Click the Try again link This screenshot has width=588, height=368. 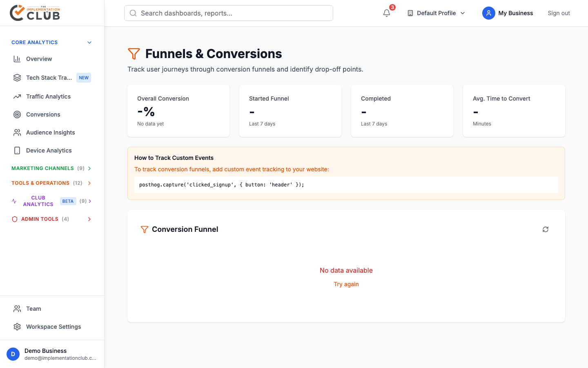(x=346, y=284)
